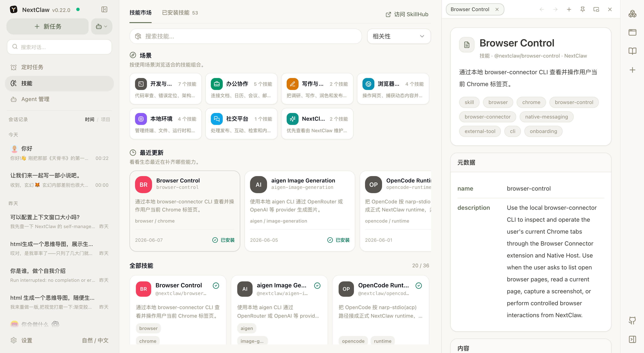Close the Browser Control panel tab
Screen dimensions: 644x353
coord(497,10)
